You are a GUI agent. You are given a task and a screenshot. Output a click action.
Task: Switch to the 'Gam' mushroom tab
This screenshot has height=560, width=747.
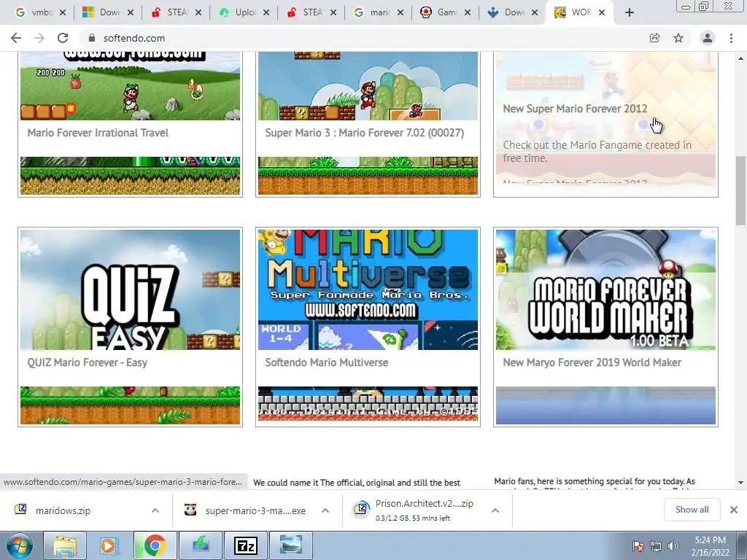click(x=441, y=12)
